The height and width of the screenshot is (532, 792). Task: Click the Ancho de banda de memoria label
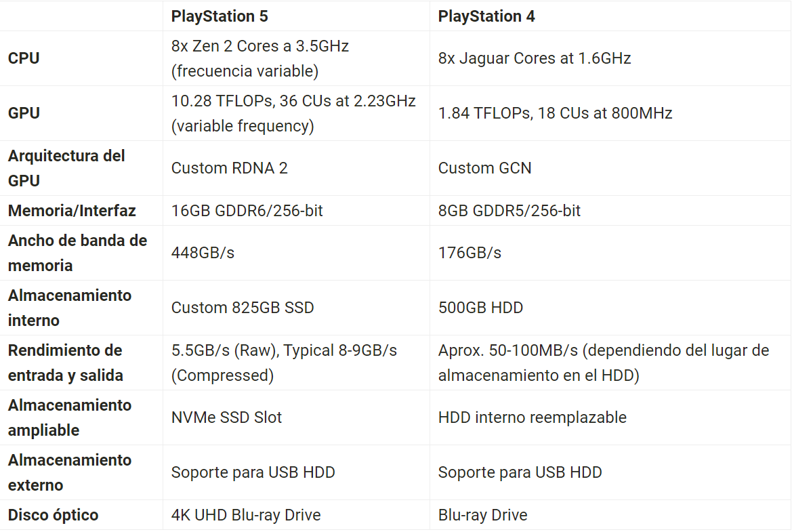click(x=77, y=253)
